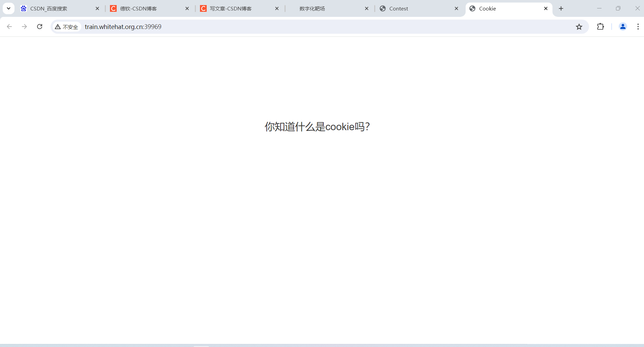Click the globe favicon on Cookie tab
The image size is (644, 347).
coord(472,8)
